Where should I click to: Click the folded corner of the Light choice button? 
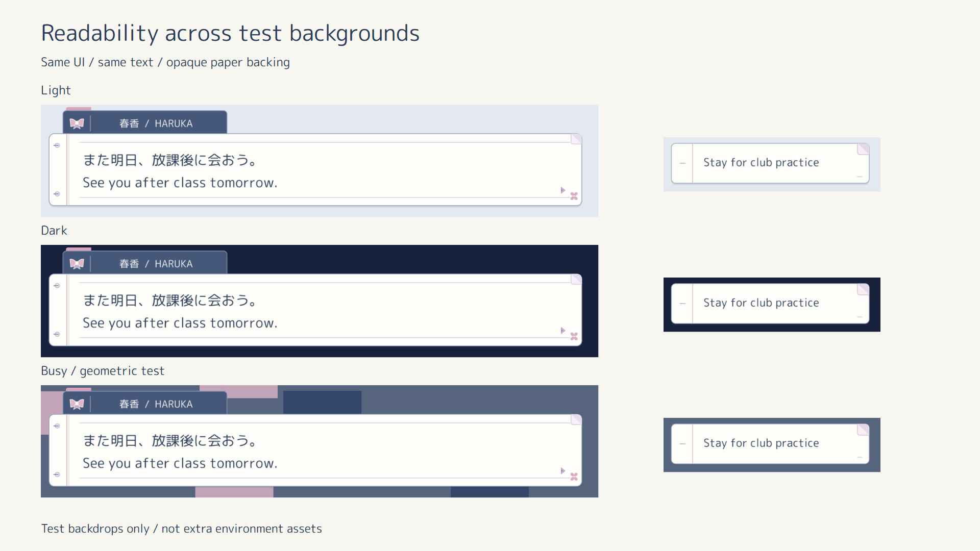(x=863, y=149)
